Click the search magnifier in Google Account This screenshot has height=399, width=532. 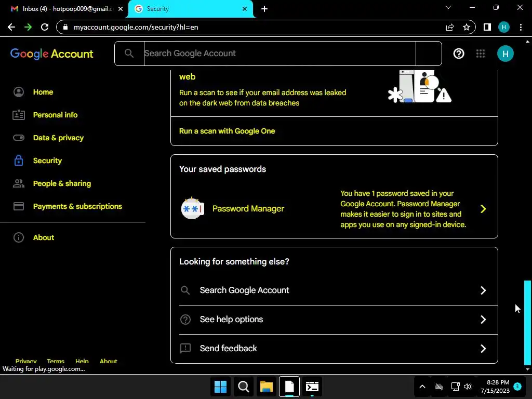(129, 54)
